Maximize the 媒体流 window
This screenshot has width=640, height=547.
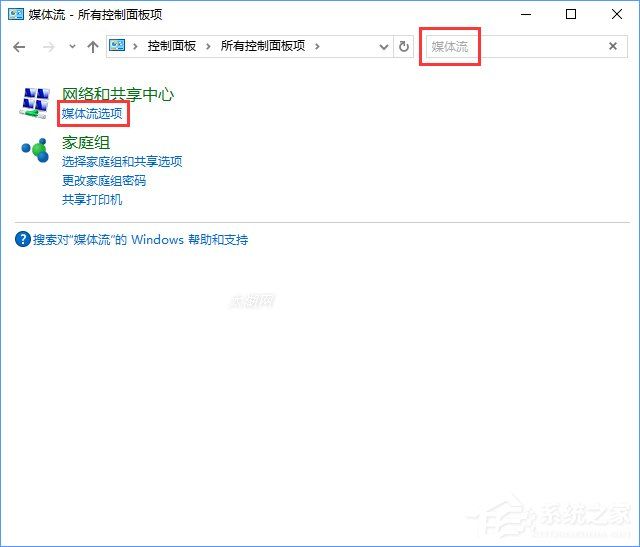(571, 14)
